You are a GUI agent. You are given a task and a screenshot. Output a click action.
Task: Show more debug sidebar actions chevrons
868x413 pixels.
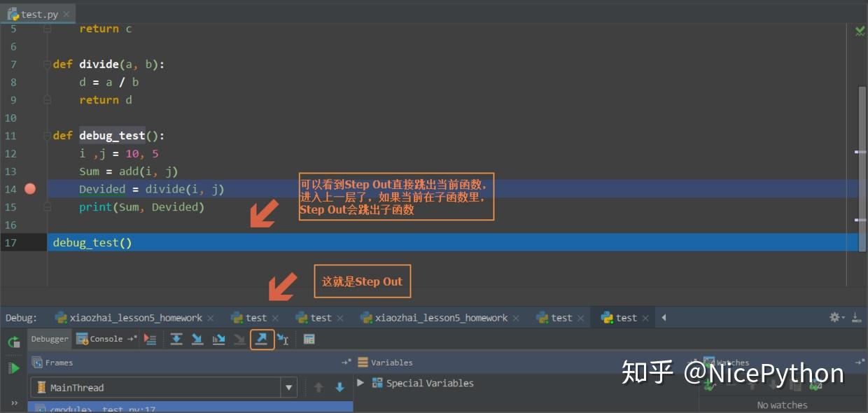14,402
